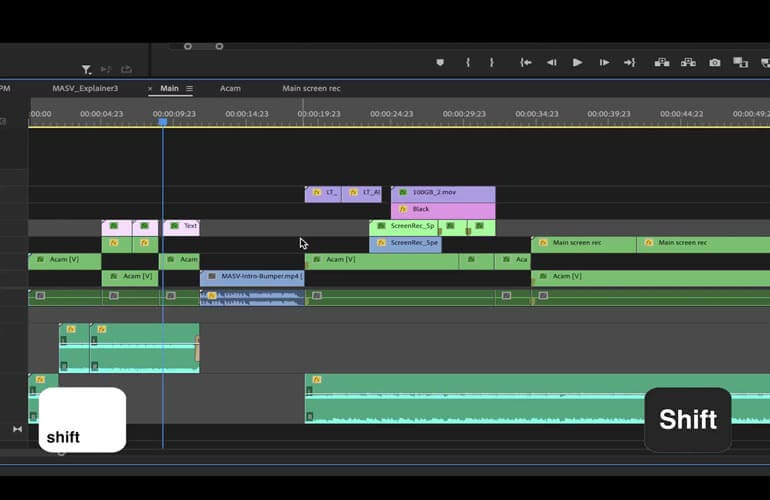Jump to the In point with Go to In
The height and width of the screenshot is (500, 770).
click(x=526, y=62)
